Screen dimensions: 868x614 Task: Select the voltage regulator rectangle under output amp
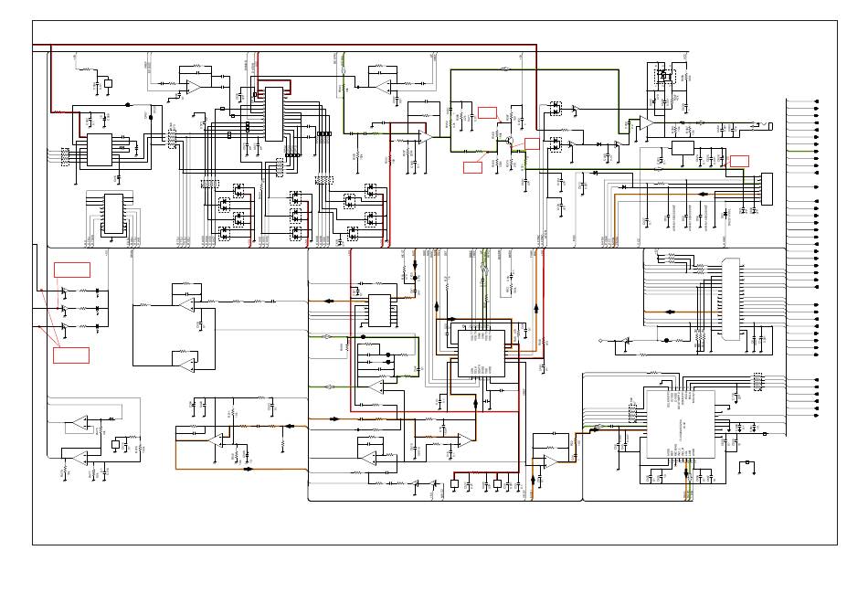coord(683,148)
